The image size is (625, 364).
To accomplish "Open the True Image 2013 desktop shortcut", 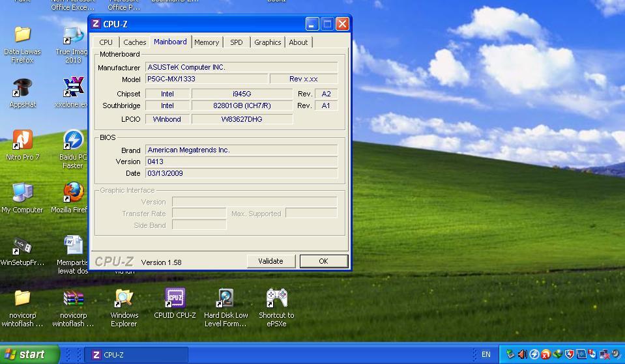I will pyautogui.click(x=73, y=36).
